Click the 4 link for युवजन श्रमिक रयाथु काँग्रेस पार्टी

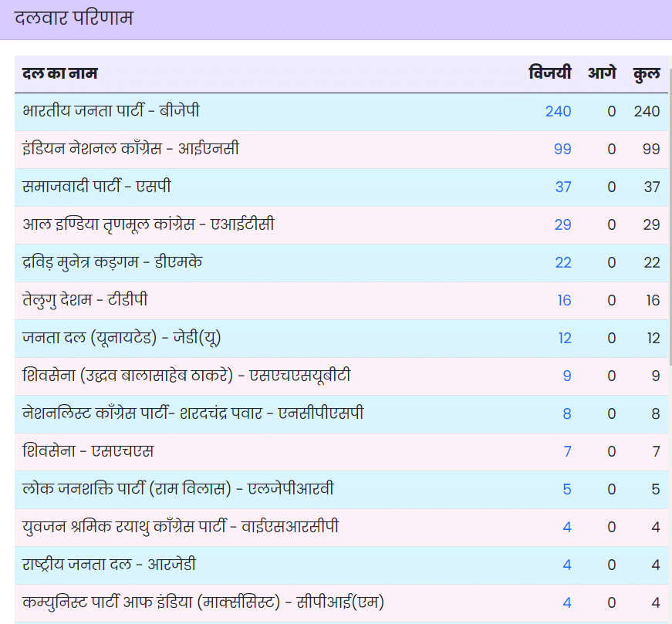coord(567,527)
